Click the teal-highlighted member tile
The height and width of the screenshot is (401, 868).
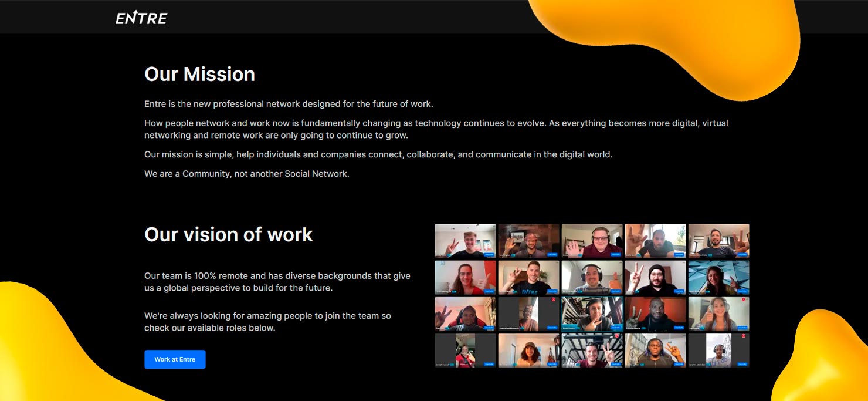point(594,313)
